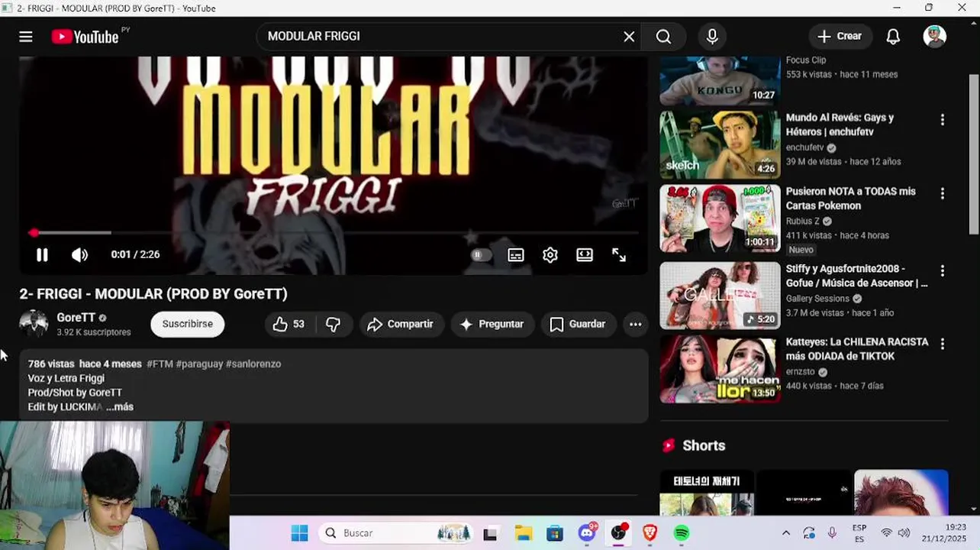Viewport: 980px width, 550px height.
Task: Seek on the video progress bar
Action: pyautogui.click(x=334, y=232)
